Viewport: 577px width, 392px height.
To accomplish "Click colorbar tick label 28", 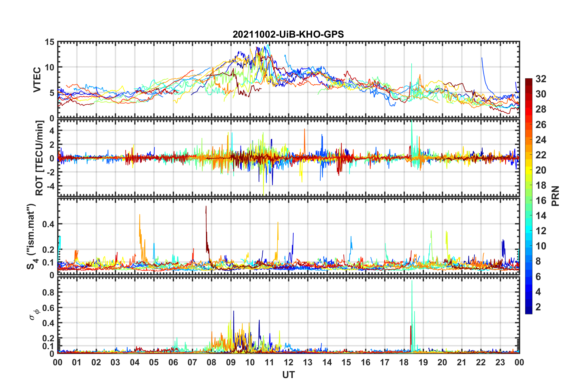I will click(541, 109).
